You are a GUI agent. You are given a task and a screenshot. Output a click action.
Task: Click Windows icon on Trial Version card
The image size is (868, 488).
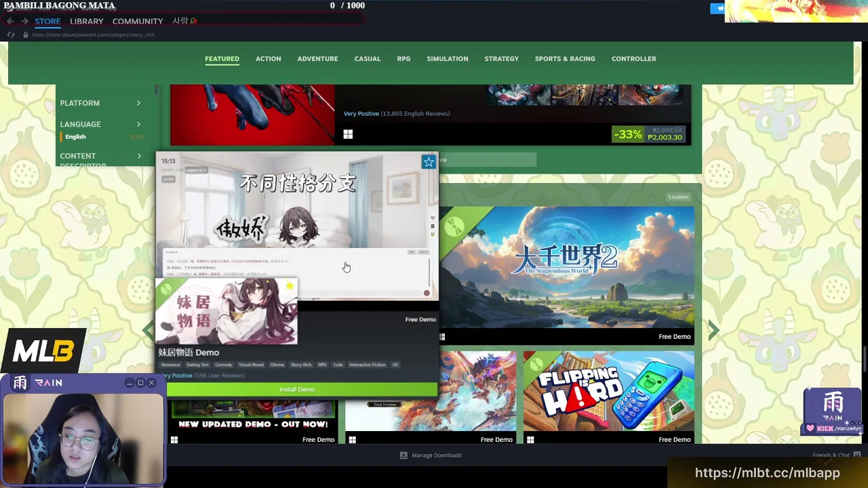[x=352, y=440]
